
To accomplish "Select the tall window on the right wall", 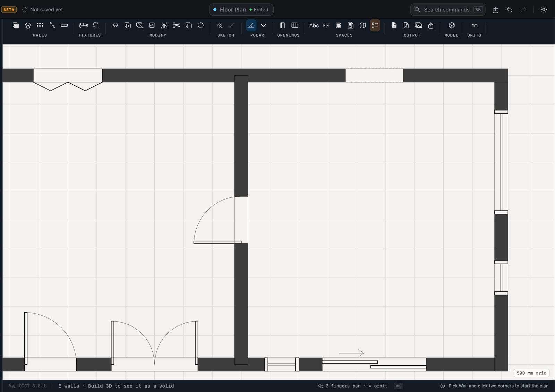I will tap(501, 162).
